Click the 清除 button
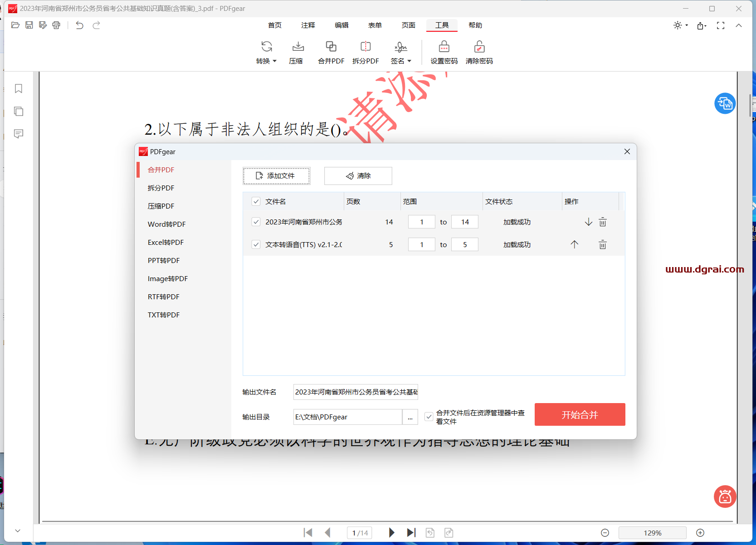Screen dimensions: 756x545 tap(358, 176)
